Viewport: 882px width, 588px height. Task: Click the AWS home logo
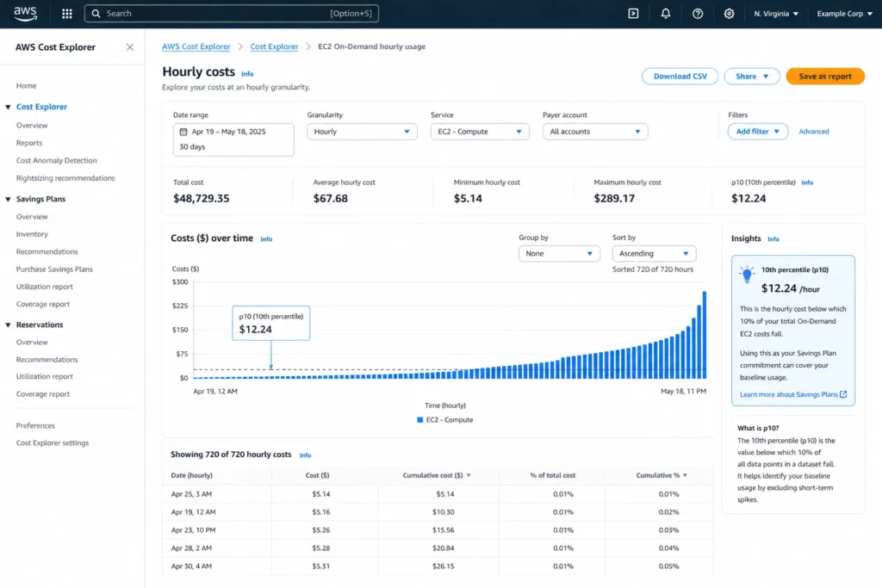[x=25, y=13]
